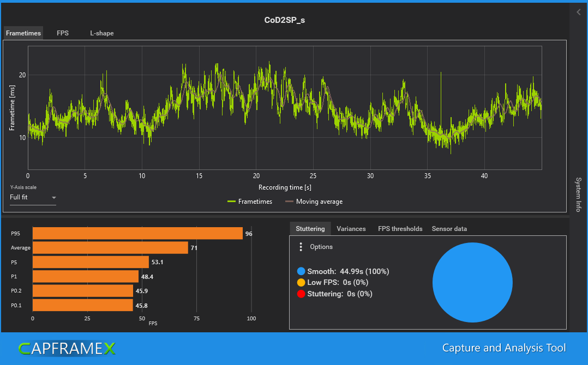
Task: Click the Stuttering: 0s (0%) text
Action: point(340,294)
